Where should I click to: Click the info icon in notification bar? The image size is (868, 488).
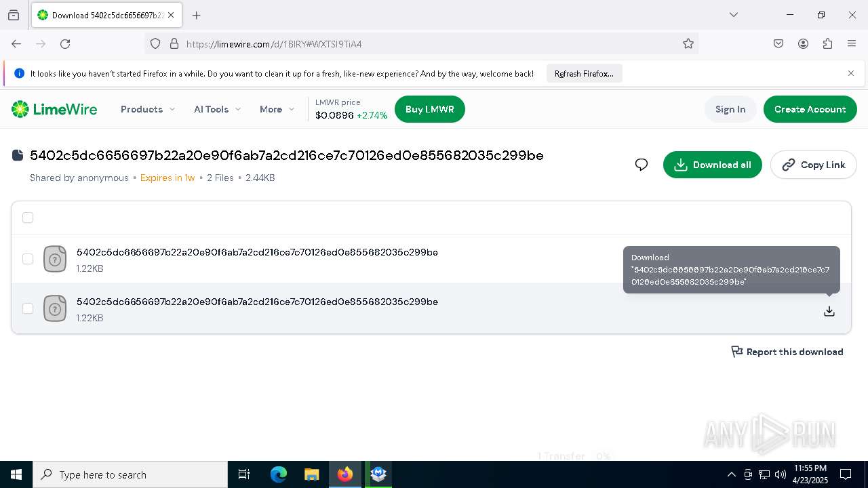(x=19, y=73)
